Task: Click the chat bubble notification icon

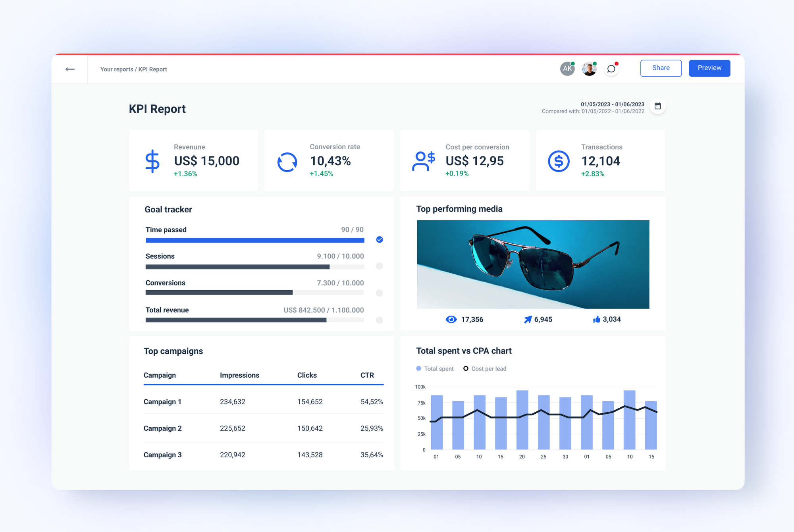Action: (611, 68)
